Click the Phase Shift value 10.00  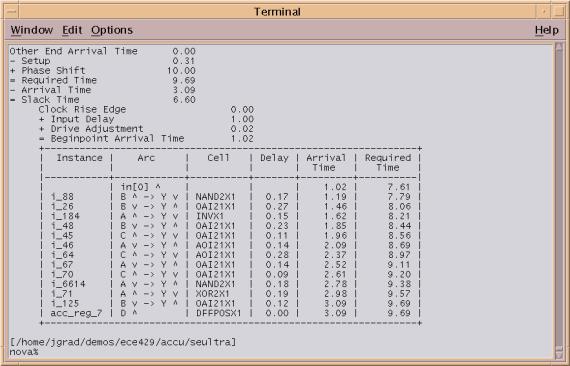point(181,71)
